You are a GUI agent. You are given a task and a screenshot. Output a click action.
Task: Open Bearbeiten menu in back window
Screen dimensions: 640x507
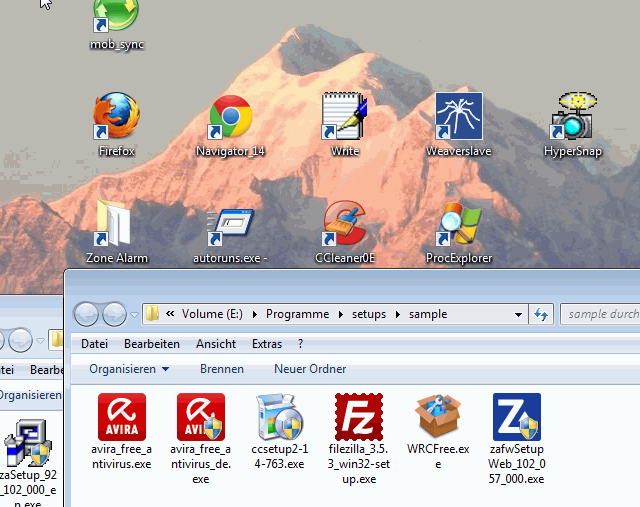[47, 370]
